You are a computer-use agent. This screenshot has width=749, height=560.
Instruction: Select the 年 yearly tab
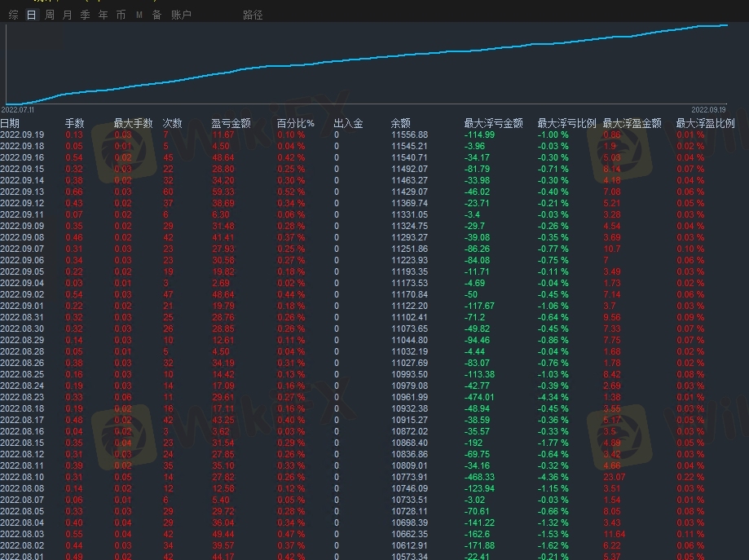click(x=104, y=15)
